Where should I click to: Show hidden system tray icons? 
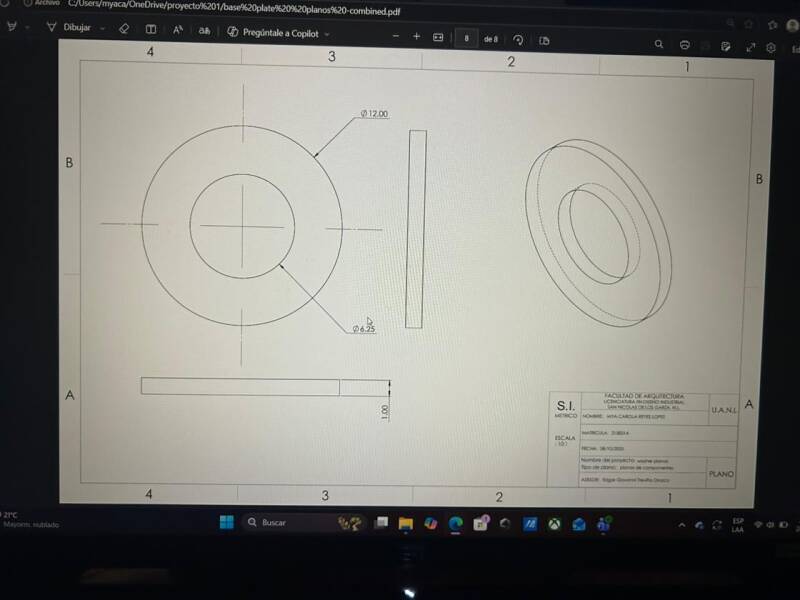click(x=682, y=524)
